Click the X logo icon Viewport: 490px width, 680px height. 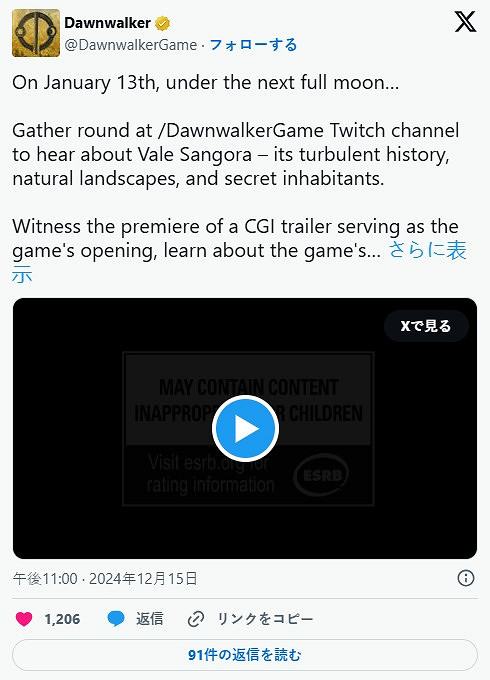[x=465, y=22]
